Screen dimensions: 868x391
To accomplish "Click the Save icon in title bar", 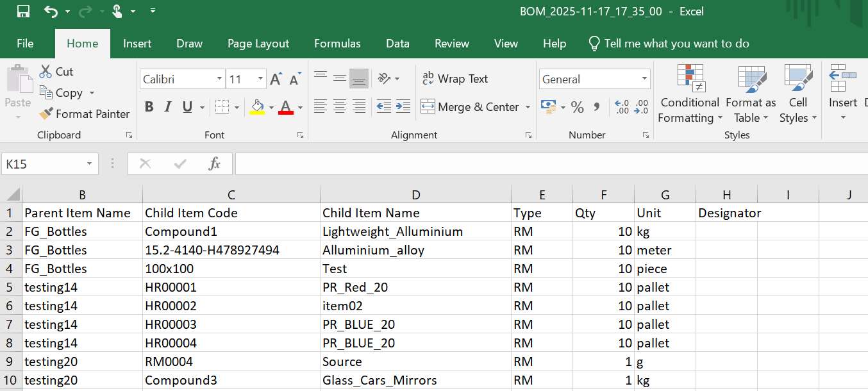I will 23,12.
